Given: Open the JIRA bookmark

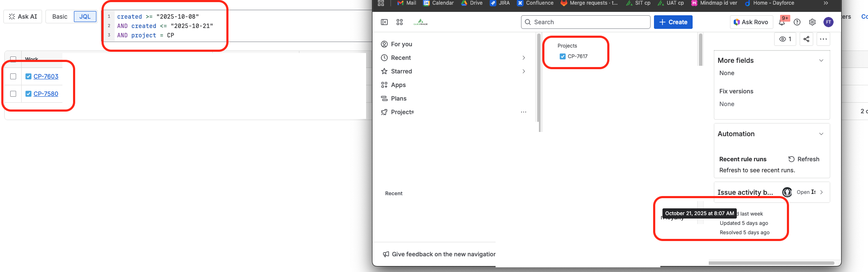Looking at the screenshot, I should [500, 3].
